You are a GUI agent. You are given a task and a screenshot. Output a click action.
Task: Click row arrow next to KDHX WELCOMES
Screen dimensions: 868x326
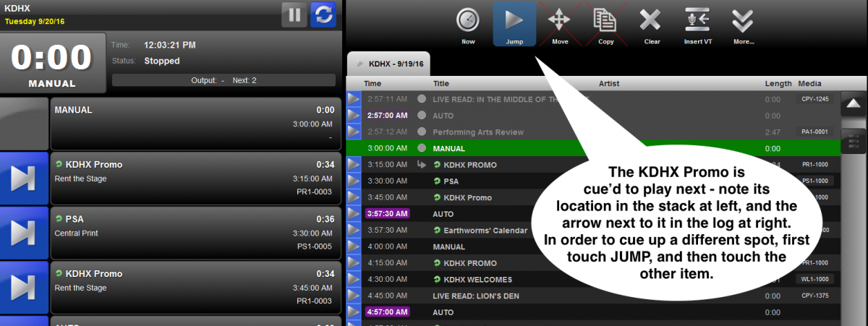(x=354, y=280)
